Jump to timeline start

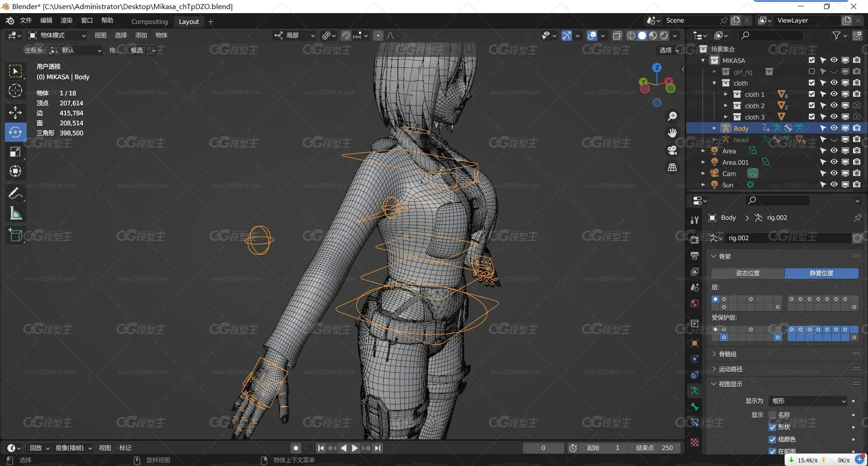coord(321,448)
